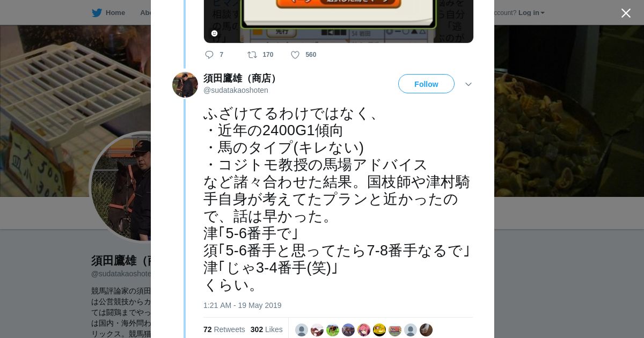The width and height of the screenshot is (644, 338).
Task: Close the tweet overlay with the X
Action: point(626,13)
